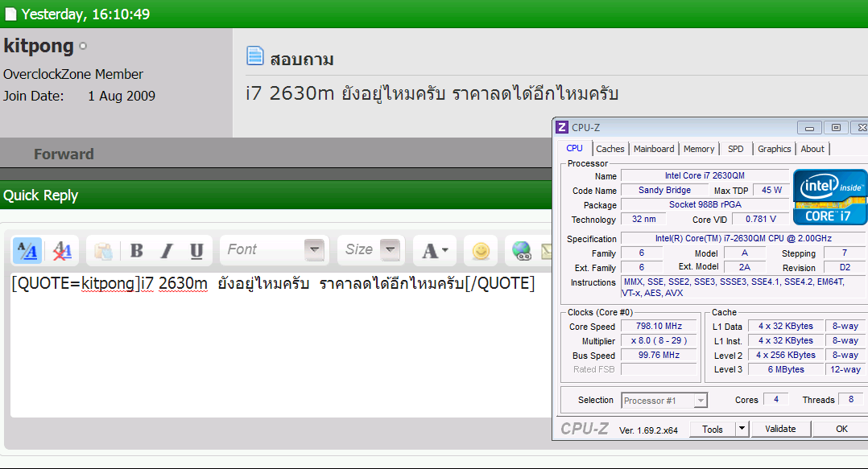Switch to the SPD tab
The height and width of the screenshot is (469, 868).
click(736, 149)
